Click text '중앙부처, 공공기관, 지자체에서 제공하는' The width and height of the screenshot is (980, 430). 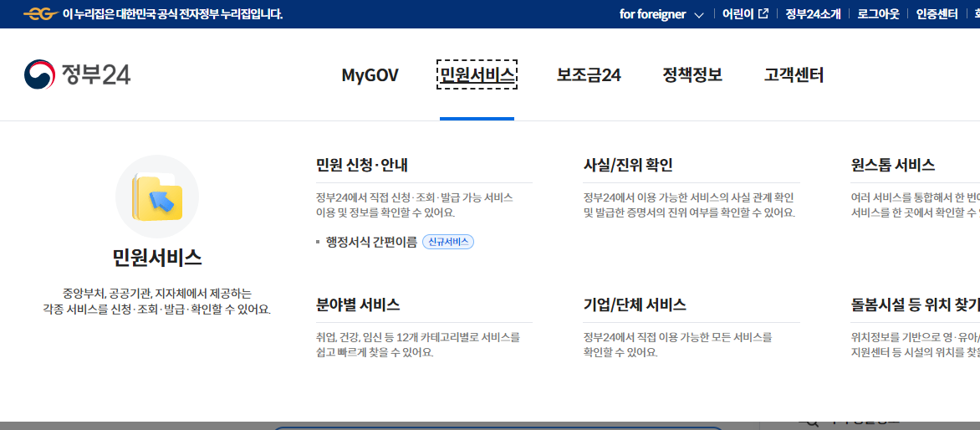[157, 293]
